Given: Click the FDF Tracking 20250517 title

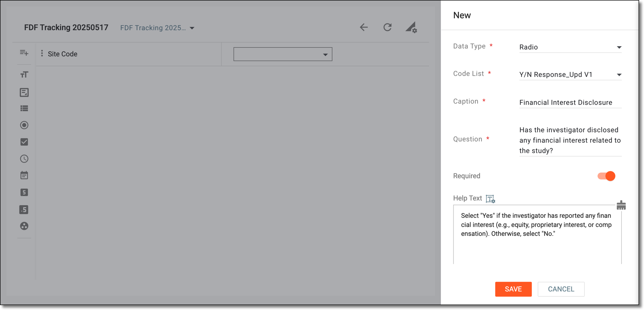Looking at the screenshot, I should pos(66,28).
